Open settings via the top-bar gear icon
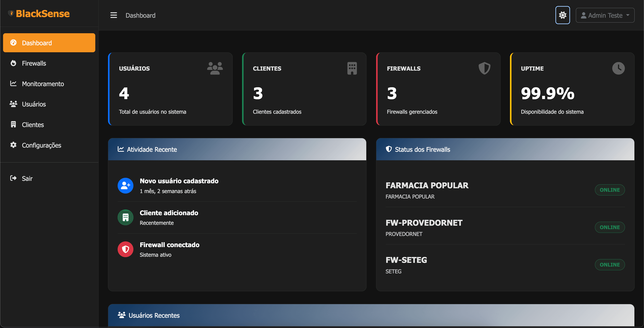Screen dimensions: 644x328 click(x=563, y=15)
